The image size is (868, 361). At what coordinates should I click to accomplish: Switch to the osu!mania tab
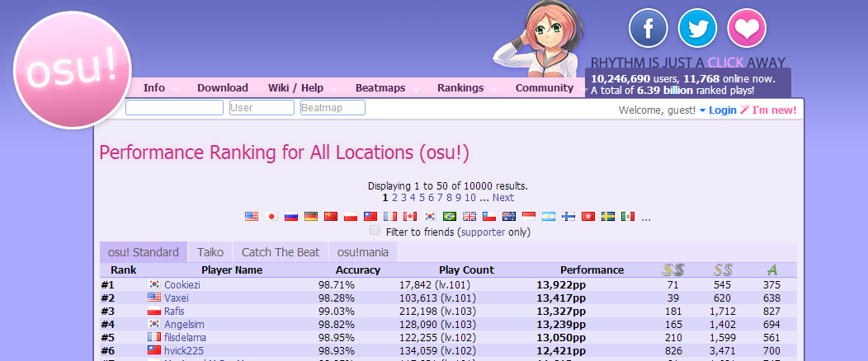(363, 253)
